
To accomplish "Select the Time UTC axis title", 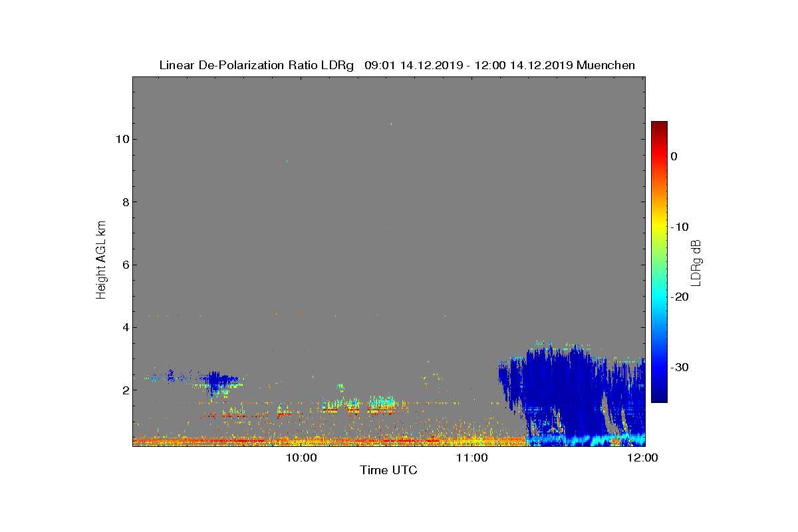I will coord(389,471).
